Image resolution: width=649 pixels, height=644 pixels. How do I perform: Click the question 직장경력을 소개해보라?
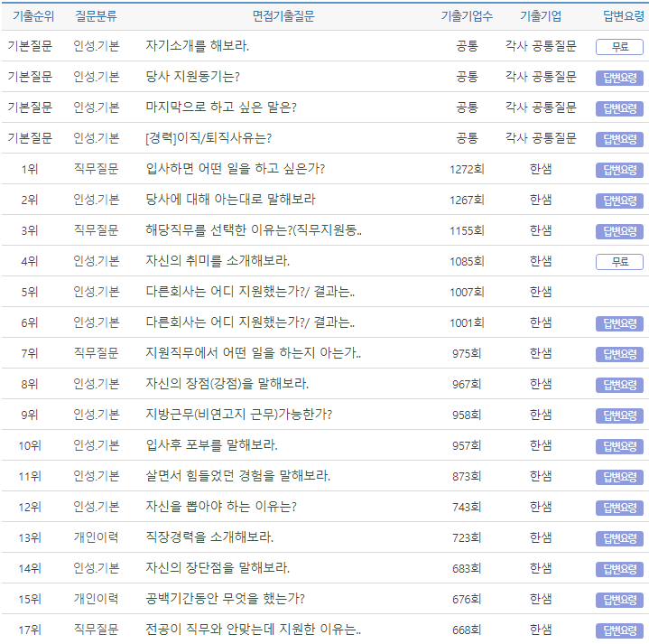pos(209,537)
